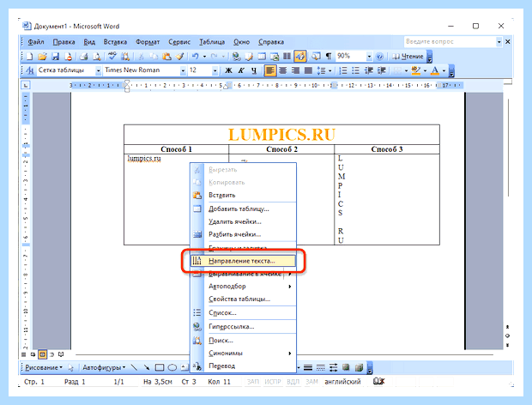Viewport: 532px width, 405px height.
Task: Open Word Help (question mark icon)
Action: [379, 57]
